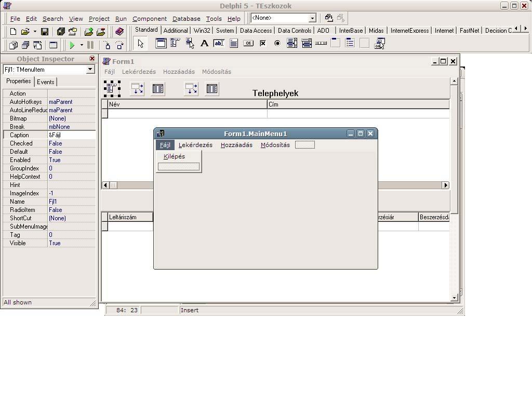Screen dimensions: 532x399
Task: Select the Label component in palette
Action: pyautogui.click(x=204, y=43)
